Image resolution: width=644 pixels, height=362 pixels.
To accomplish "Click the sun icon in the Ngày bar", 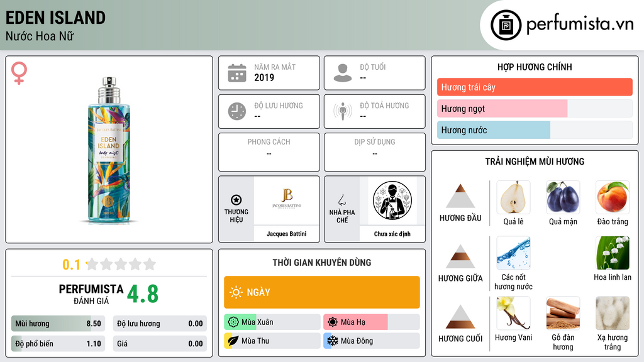I will (x=236, y=292).
